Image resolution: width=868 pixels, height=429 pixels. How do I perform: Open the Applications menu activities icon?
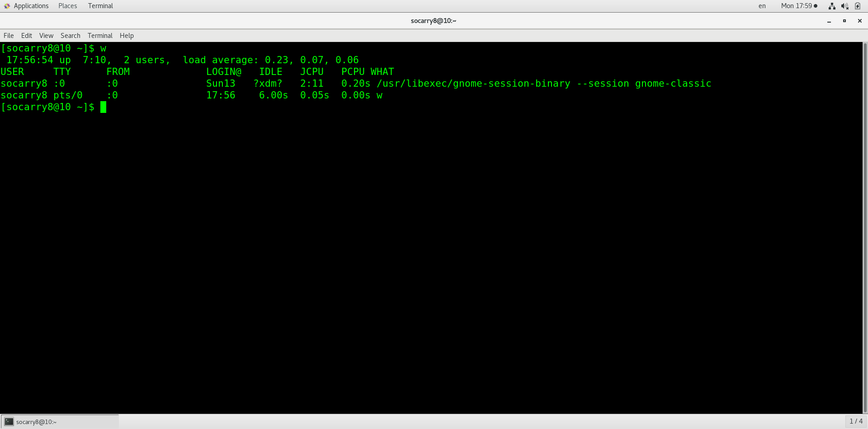[7, 6]
